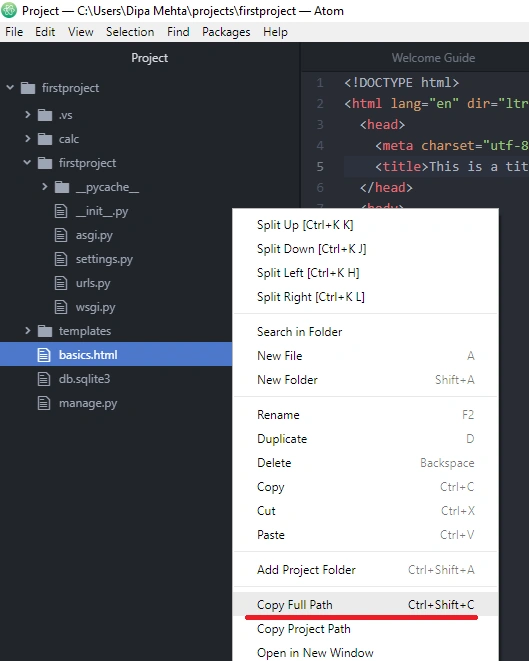Select the Project panel tab

pyautogui.click(x=150, y=58)
